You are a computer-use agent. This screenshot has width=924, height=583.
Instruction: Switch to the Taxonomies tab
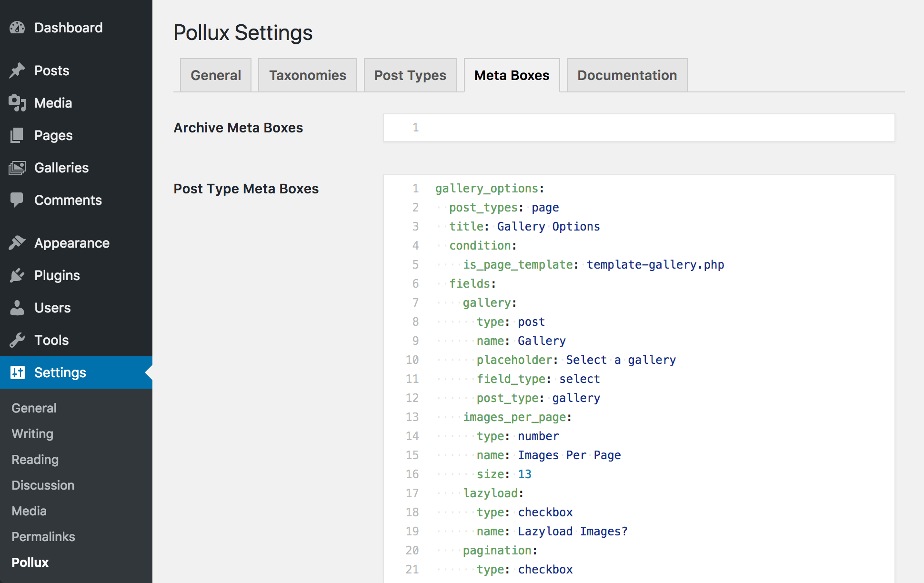[x=308, y=75]
